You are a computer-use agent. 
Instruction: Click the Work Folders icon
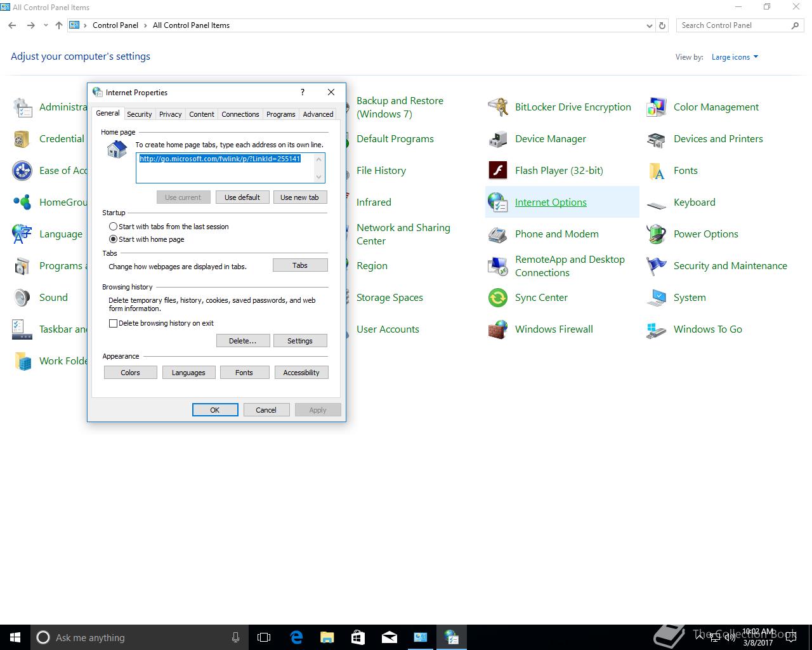point(22,361)
